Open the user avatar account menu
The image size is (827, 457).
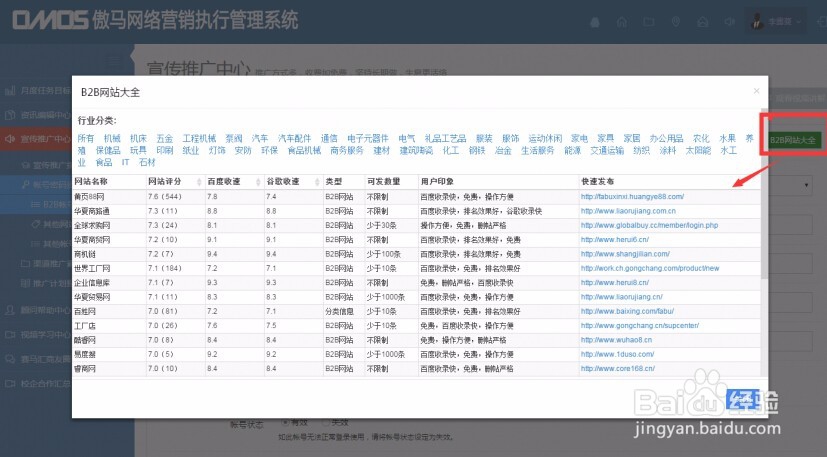point(777,22)
